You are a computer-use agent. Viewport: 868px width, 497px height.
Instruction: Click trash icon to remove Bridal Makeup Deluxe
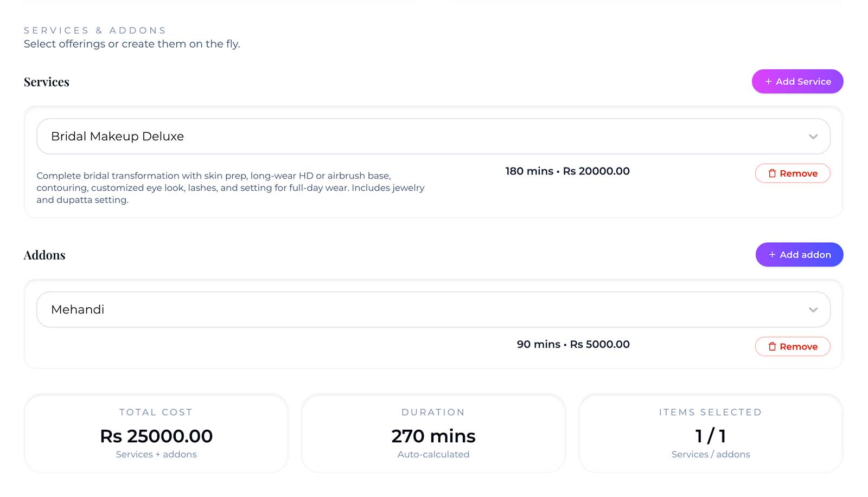click(x=772, y=173)
